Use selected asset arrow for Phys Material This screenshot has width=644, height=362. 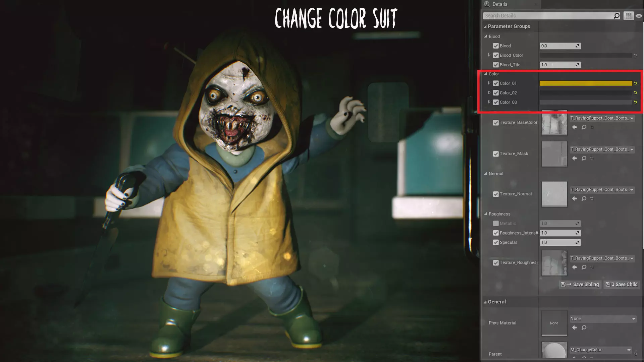pyautogui.click(x=575, y=327)
